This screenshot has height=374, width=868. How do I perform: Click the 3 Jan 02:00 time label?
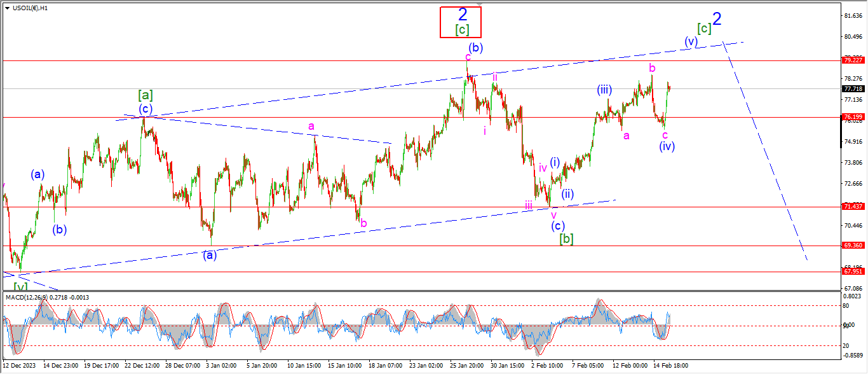click(x=222, y=366)
